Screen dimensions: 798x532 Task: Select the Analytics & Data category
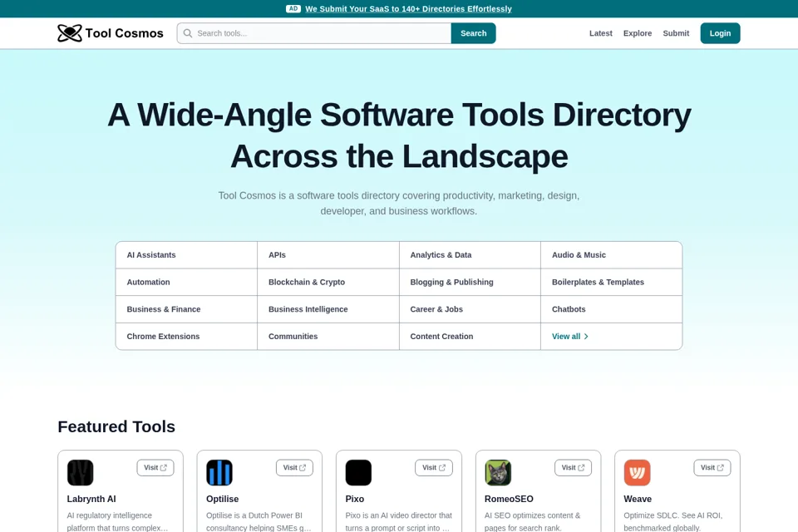tap(470, 255)
